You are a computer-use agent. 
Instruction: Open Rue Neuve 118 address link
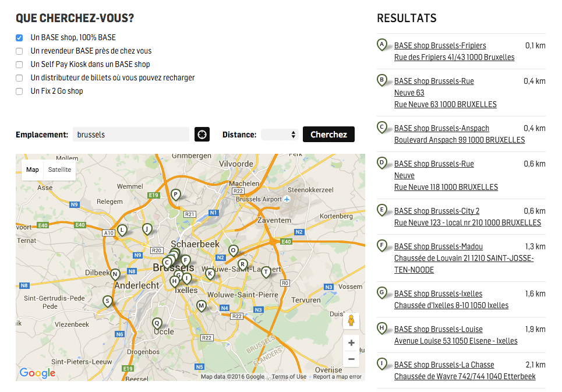point(446,187)
